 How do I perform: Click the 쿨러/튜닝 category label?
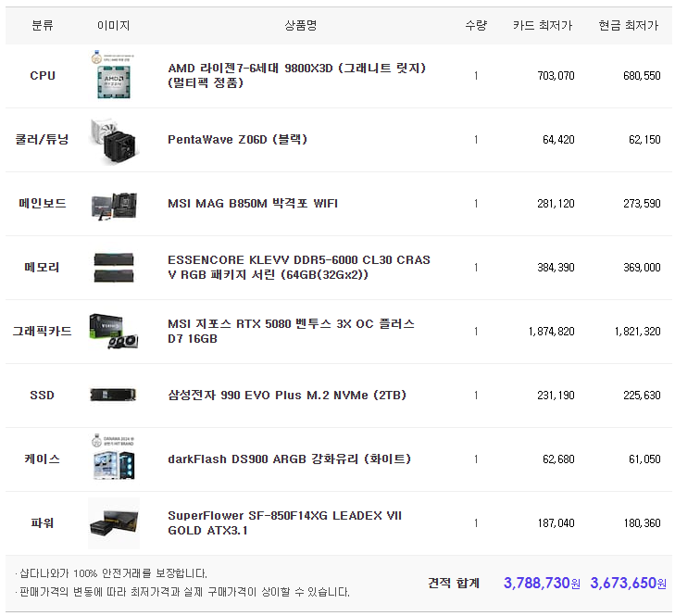43,140
